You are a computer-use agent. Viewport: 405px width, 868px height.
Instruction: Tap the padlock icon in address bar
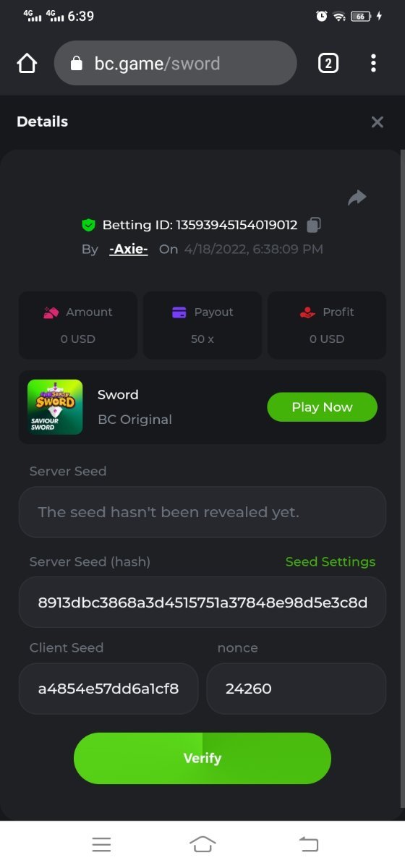(x=77, y=64)
